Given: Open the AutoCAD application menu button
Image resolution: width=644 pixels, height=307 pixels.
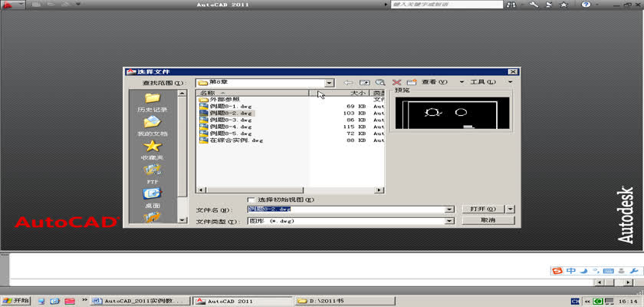Looking at the screenshot, I should pyautogui.click(x=13, y=5).
